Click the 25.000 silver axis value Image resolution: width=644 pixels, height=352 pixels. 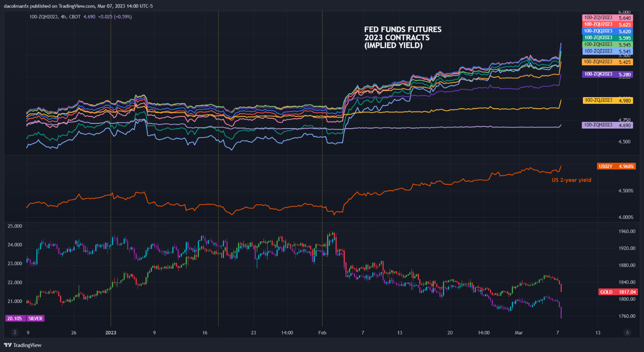(15, 226)
